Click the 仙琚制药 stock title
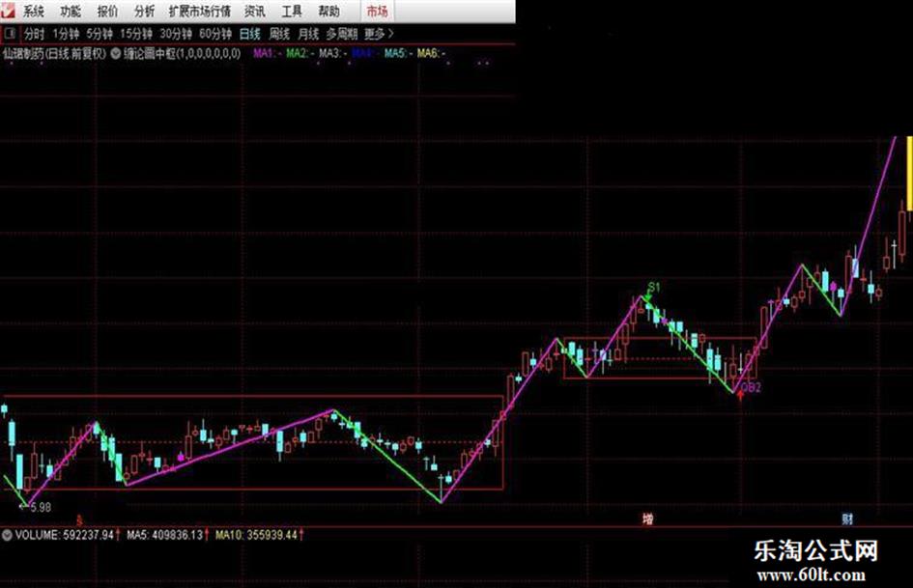 pos(23,53)
